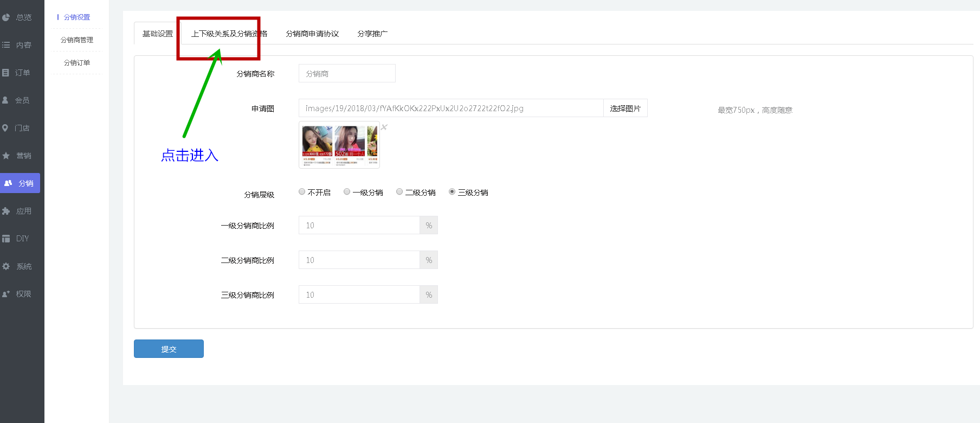Image resolution: width=980 pixels, height=423 pixels.
Task: Select the 订单 orders icon in sidebar
Action: (6, 73)
